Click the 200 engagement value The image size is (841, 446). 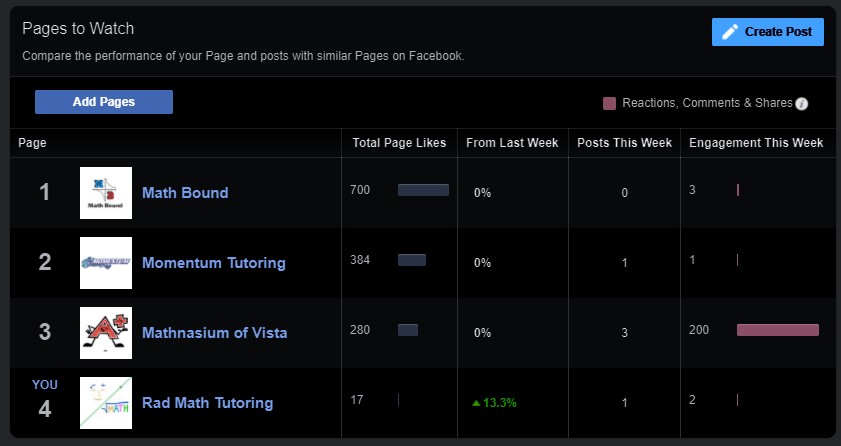click(699, 330)
